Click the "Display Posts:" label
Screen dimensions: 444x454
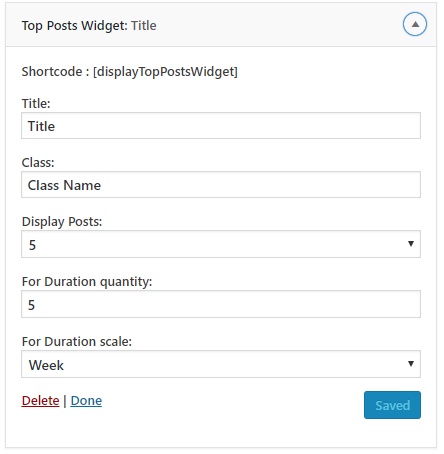[62, 222]
